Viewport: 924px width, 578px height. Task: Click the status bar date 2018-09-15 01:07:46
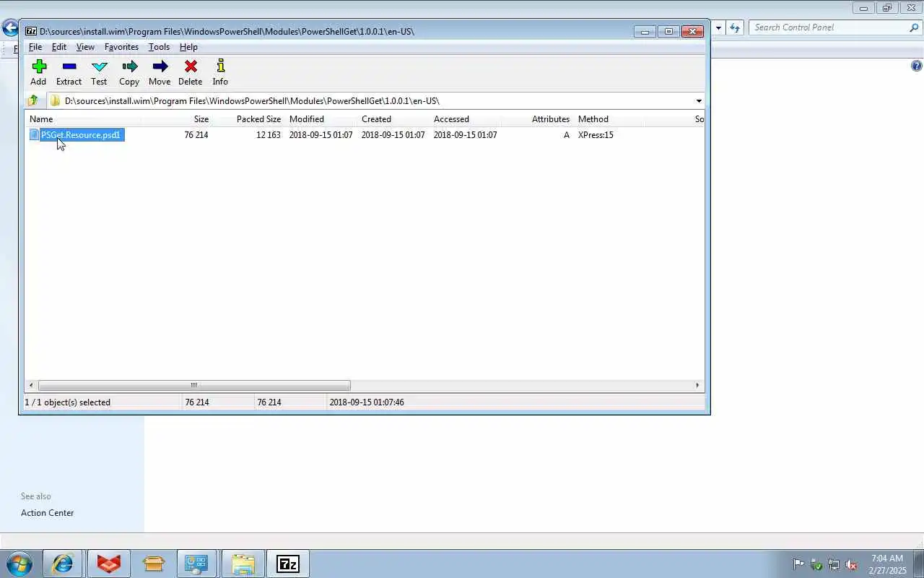(x=367, y=402)
